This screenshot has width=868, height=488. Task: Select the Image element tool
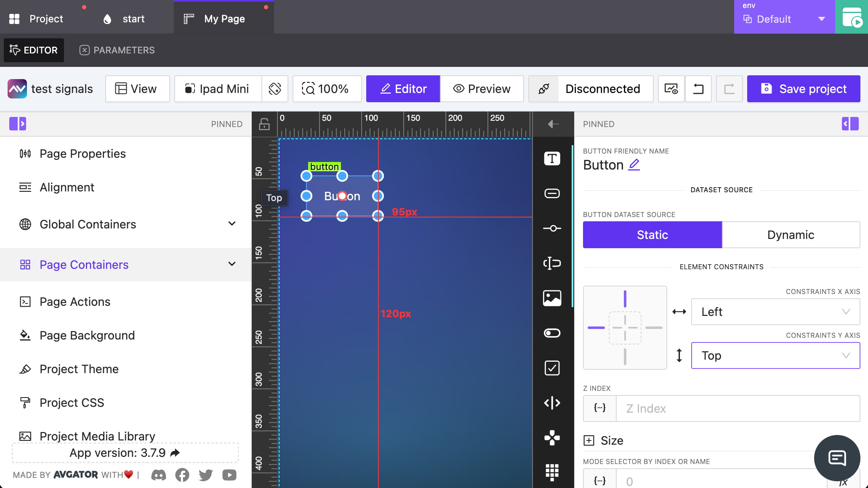pos(552,298)
